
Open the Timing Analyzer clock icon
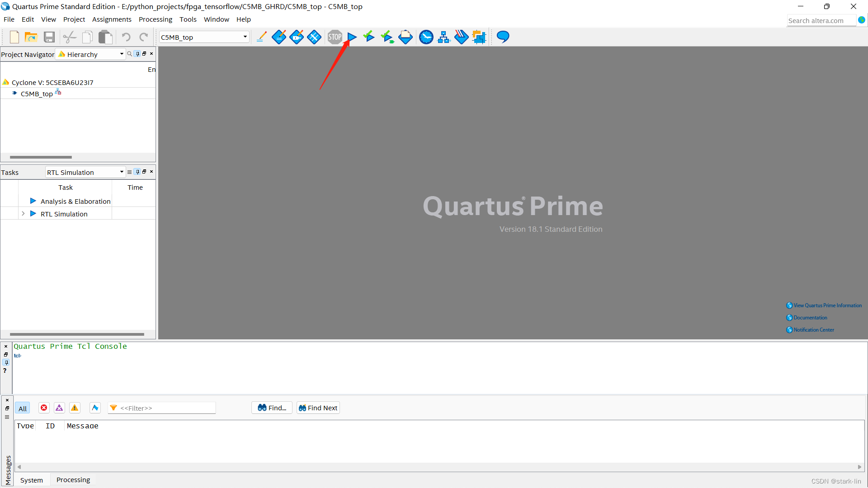pyautogui.click(x=426, y=37)
